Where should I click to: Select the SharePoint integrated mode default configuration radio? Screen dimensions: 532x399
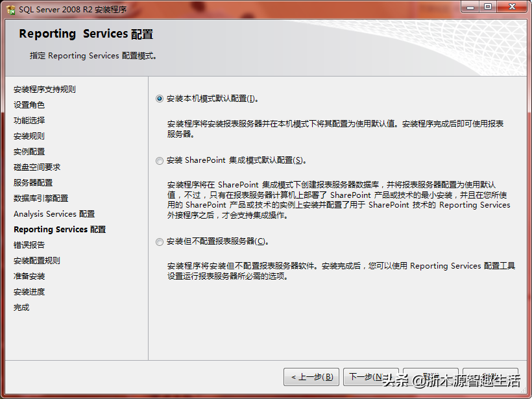pyautogui.click(x=160, y=160)
